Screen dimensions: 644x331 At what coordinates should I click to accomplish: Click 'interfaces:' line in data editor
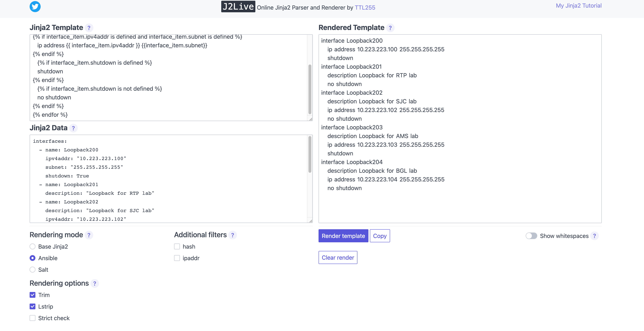pos(50,141)
